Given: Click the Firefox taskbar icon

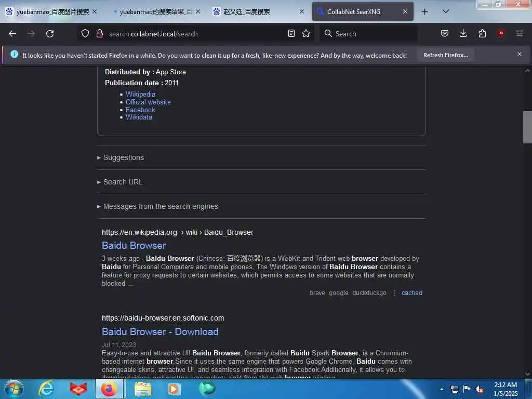Looking at the screenshot, I should pyautogui.click(x=109, y=389).
